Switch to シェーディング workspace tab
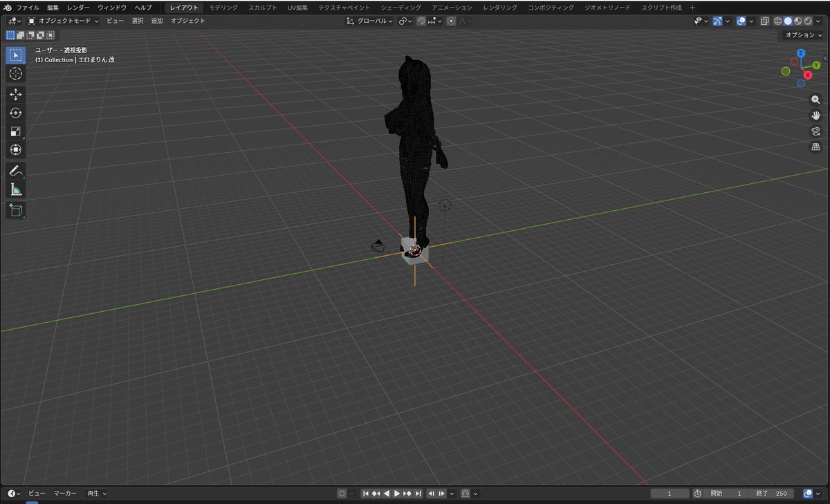830x504 pixels. click(x=401, y=7)
